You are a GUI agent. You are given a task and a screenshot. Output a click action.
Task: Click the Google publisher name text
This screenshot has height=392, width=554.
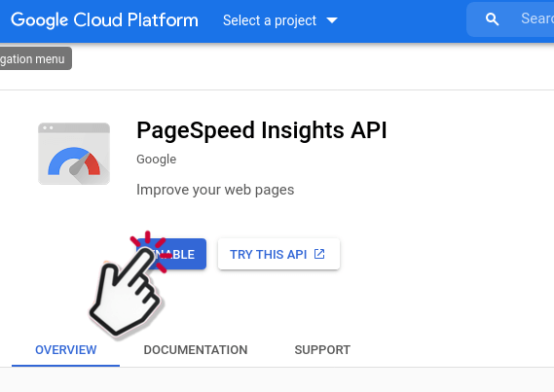pyautogui.click(x=156, y=160)
